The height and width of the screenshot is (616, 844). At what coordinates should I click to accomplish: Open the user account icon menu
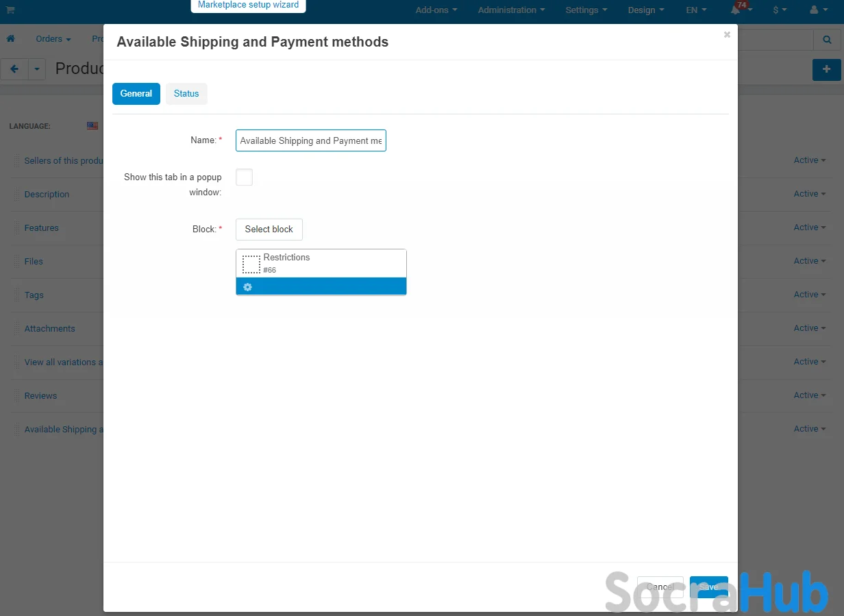(x=817, y=10)
